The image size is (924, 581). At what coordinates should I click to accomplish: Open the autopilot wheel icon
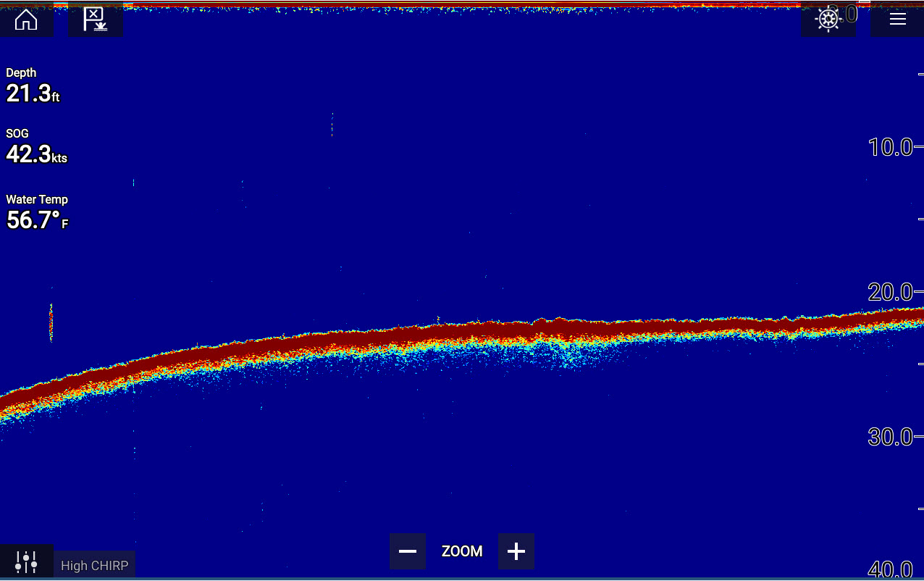click(828, 20)
